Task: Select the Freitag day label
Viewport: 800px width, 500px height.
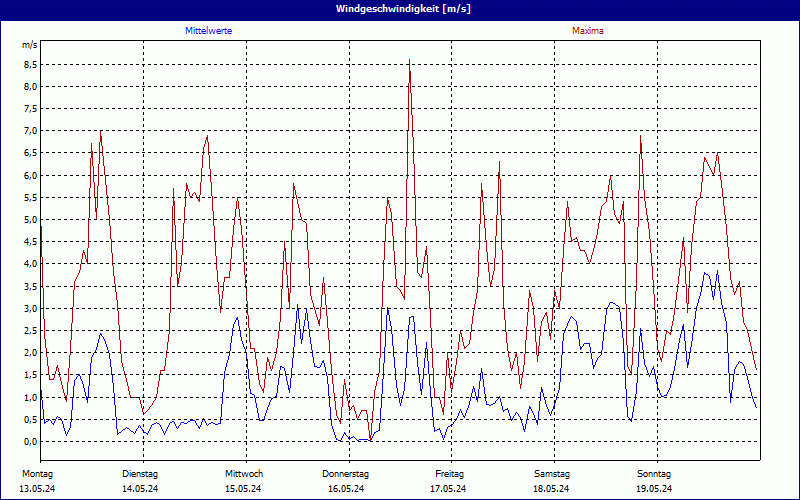Action: point(450,473)
